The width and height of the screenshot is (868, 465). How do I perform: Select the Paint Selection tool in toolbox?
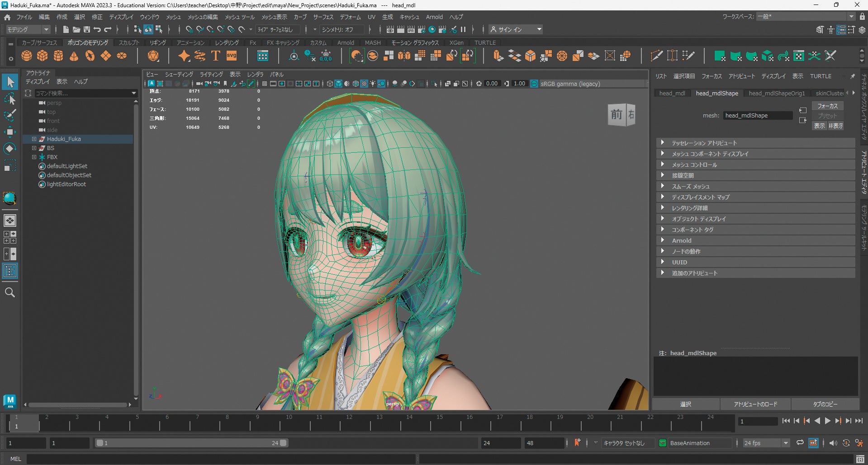(10, 115)
